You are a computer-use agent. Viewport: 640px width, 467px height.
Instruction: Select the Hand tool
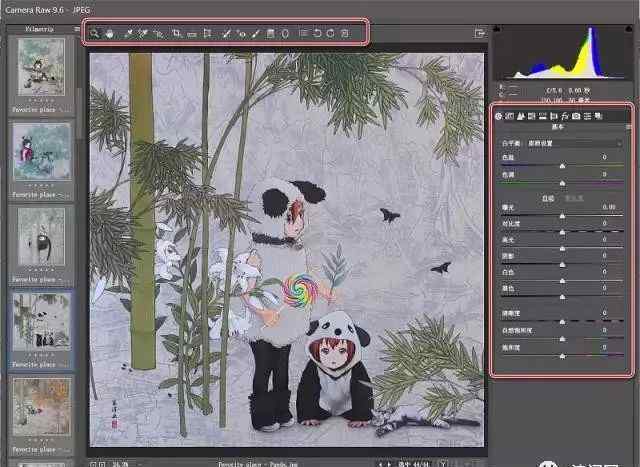click(110, 34)
